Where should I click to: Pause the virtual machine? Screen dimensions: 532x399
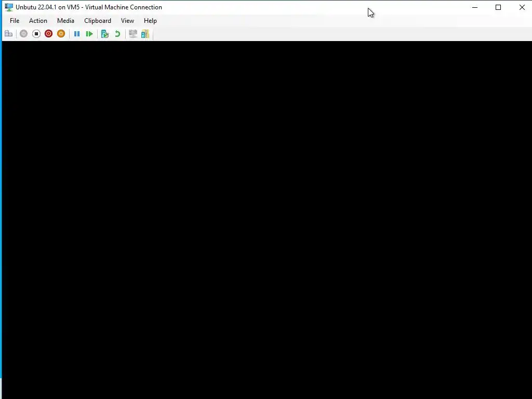pyautogui.click(x=77, y=34)
